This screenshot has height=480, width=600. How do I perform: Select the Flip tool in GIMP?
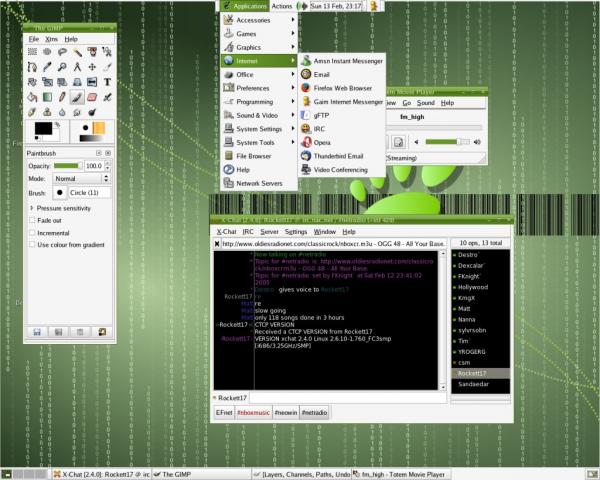[92, 82]
